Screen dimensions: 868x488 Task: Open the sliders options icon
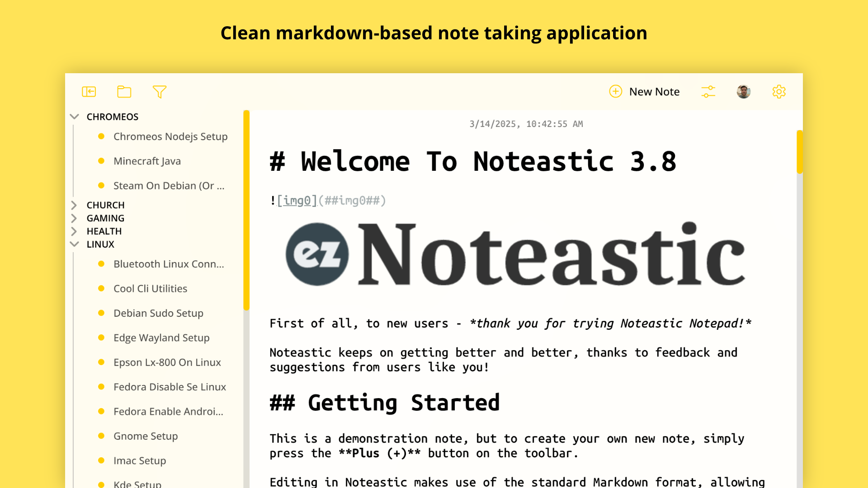point(708,92)
